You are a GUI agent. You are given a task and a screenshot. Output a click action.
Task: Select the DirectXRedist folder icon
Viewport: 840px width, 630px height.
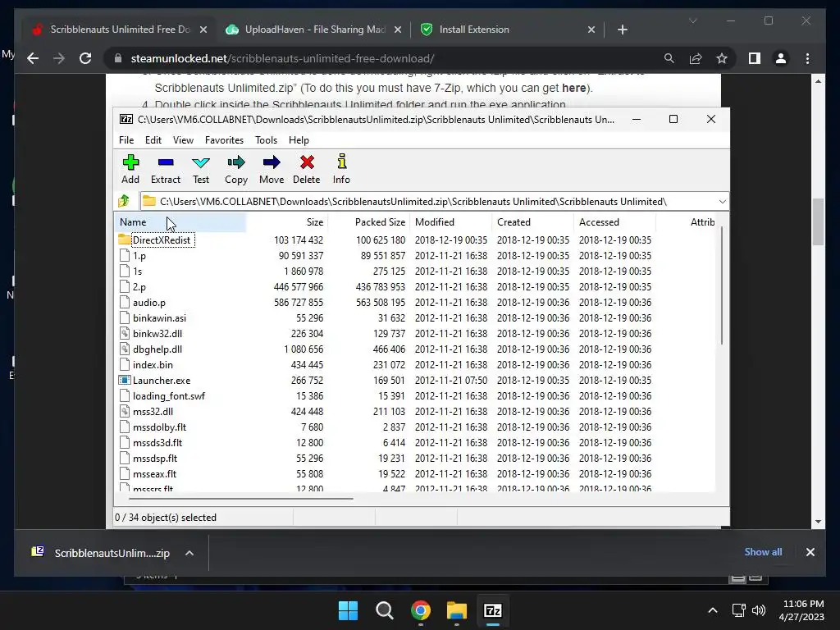(x=125, y=240)
